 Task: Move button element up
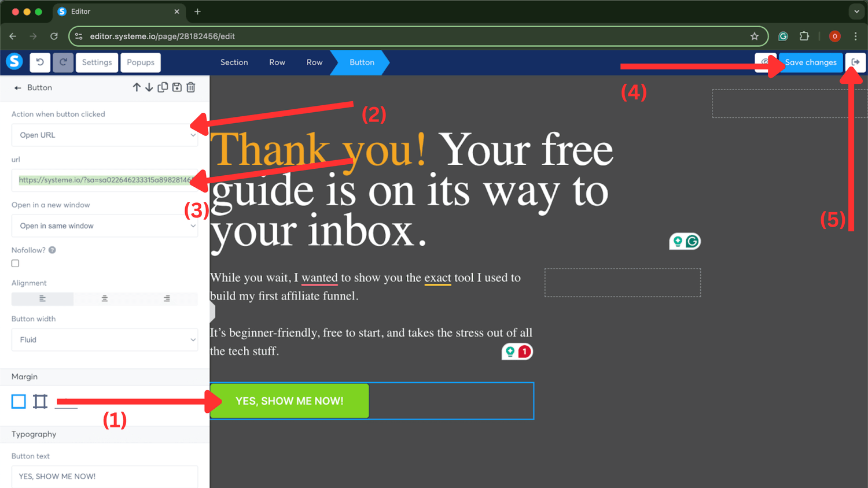point(137,87)
